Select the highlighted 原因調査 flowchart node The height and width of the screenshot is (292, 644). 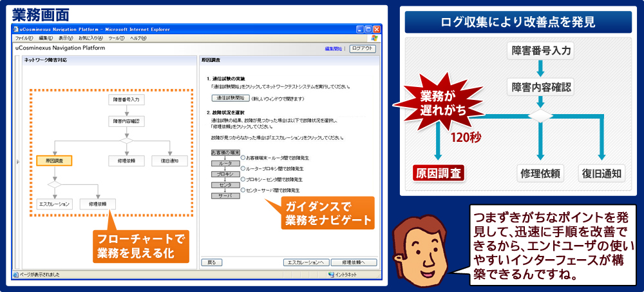pos(54,161)
